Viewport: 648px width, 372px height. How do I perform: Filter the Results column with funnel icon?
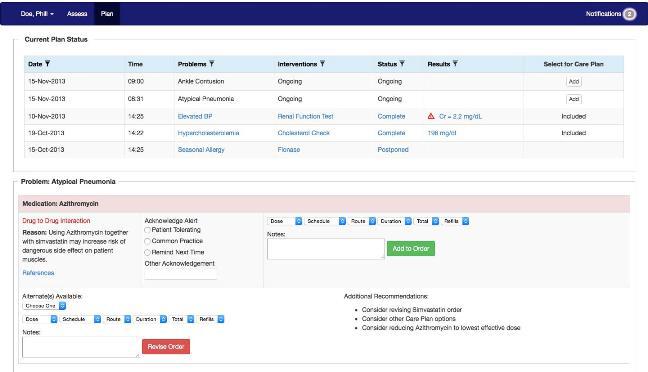point(455,64)
